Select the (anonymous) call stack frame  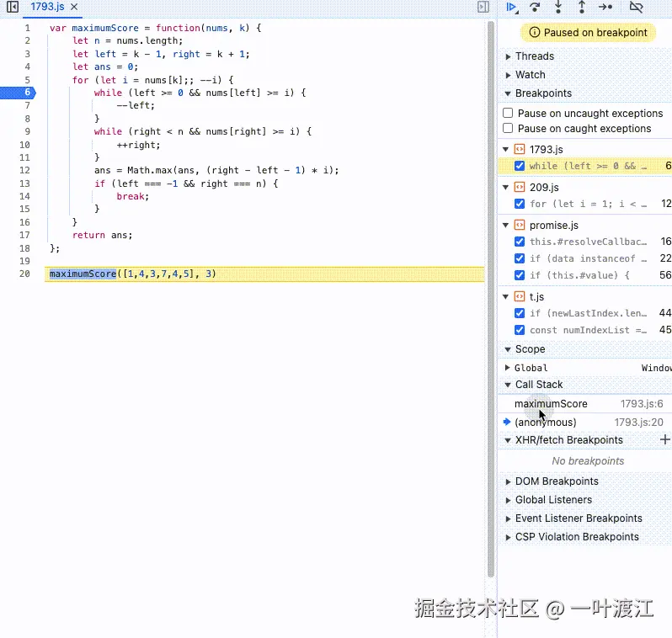584,422
